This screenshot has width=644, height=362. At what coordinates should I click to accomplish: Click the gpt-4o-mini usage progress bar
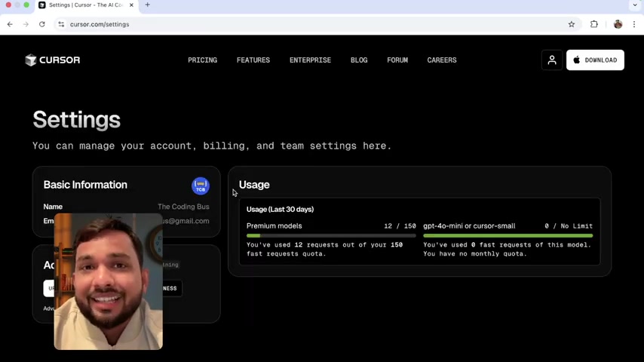point(508,236)
